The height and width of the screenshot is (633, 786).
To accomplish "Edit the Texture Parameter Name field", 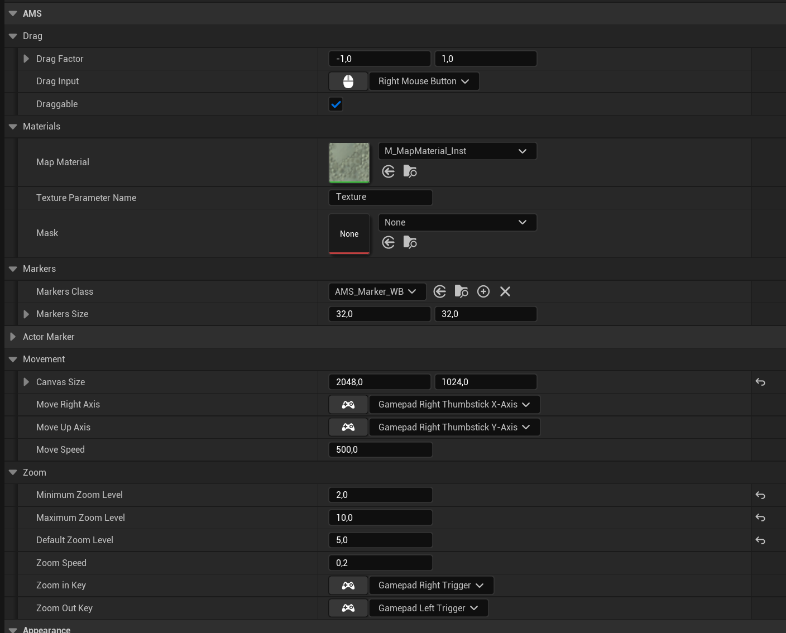I will tap(380, 197).
